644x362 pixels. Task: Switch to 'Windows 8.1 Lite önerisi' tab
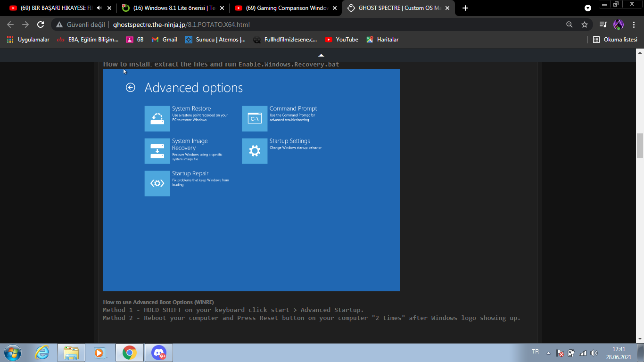pos(169,8)
